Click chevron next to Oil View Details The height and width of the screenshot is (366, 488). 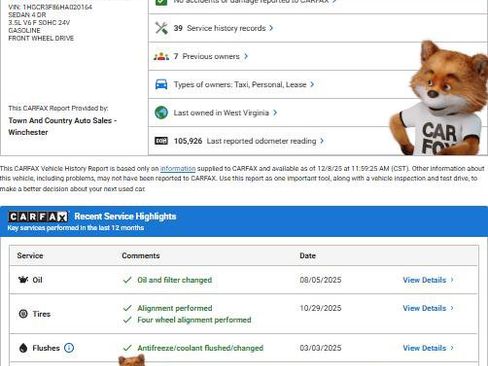[452, 280]
